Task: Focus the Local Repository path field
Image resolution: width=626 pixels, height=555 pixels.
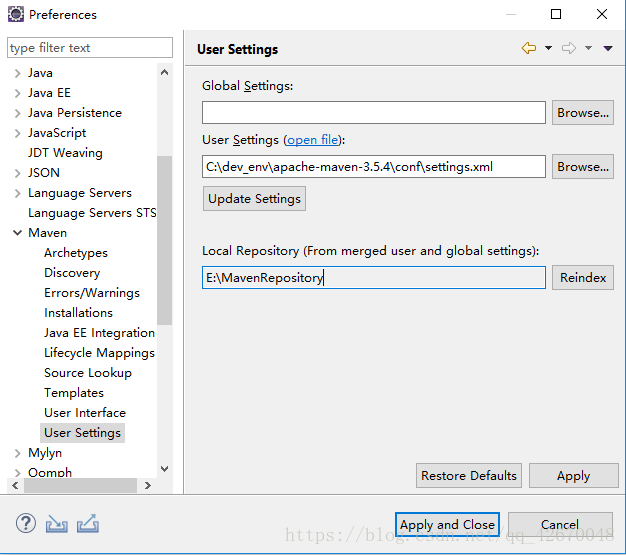Action: [x=374, y=278]
